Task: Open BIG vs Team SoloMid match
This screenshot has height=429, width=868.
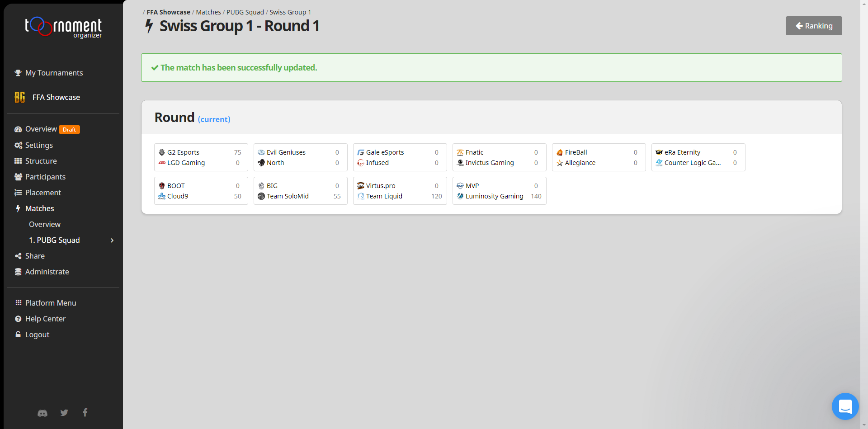Action: tap(301, 191)
